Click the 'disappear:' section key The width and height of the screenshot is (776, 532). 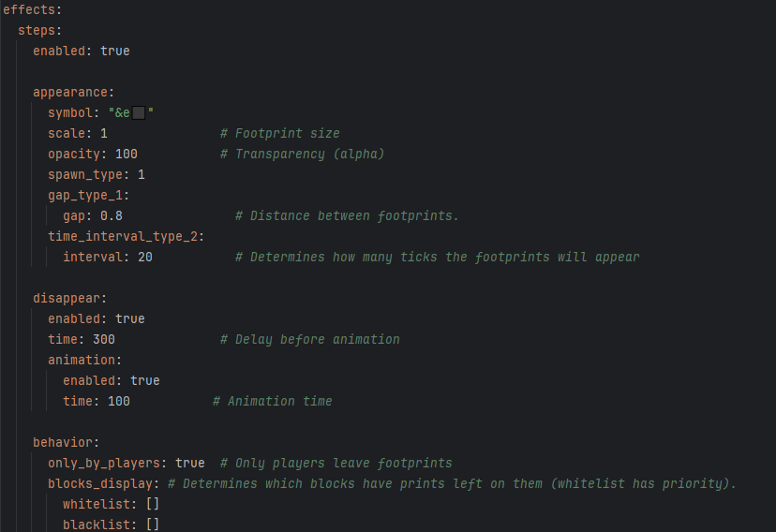69,298
